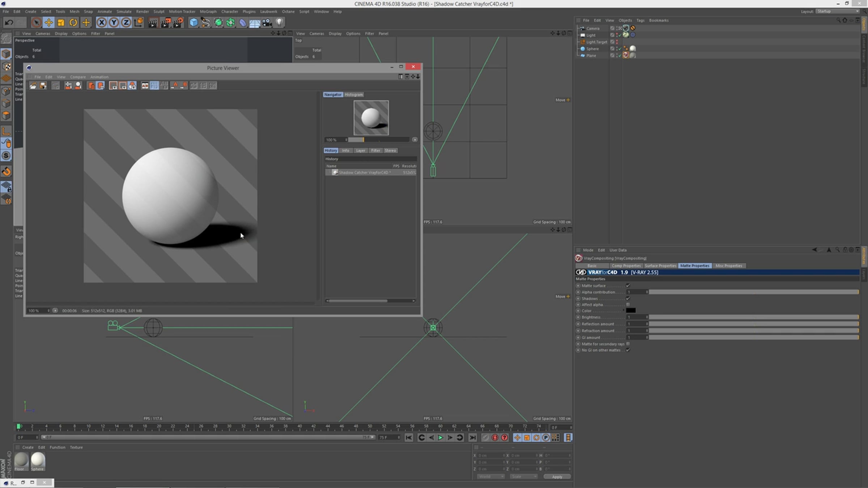Click the Set as B compare icon

tap(184, 85)
